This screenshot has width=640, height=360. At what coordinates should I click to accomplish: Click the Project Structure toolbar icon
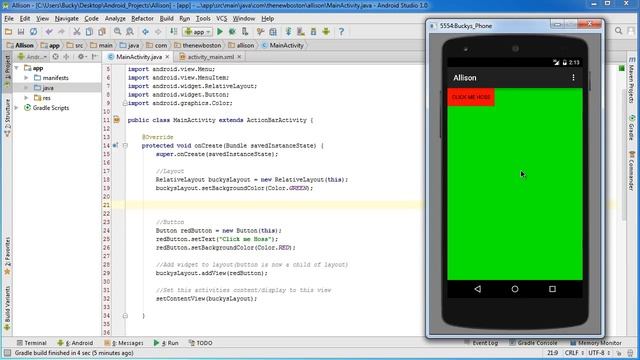[273, 31]
